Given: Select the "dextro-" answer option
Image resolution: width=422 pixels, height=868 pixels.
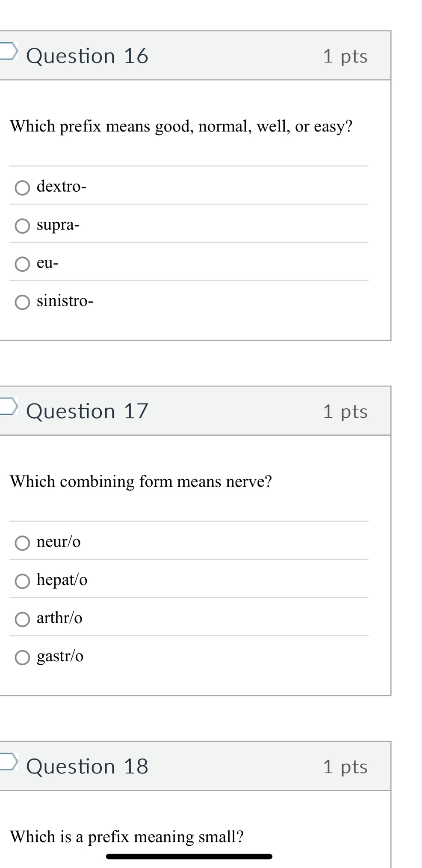Looking at the screenshot, I should pyautogui.click(x=23, y=187).
